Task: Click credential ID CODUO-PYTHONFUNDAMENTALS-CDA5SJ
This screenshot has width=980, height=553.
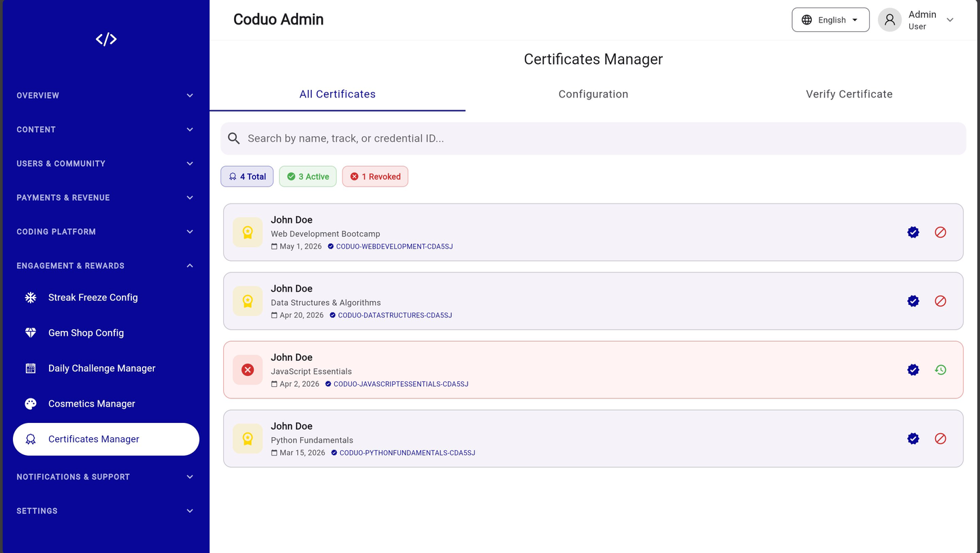Action: [x=407, y=453]
